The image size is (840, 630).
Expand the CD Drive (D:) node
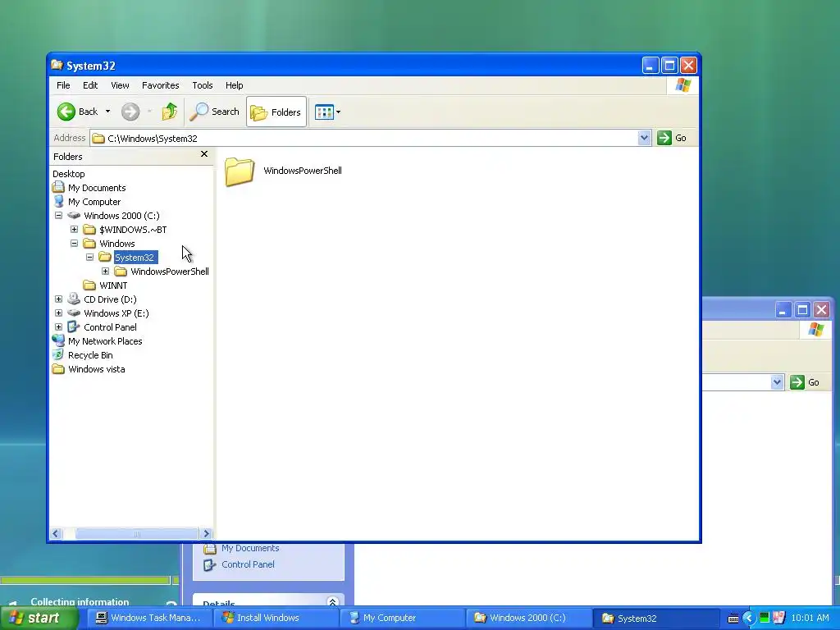(58, 299)
